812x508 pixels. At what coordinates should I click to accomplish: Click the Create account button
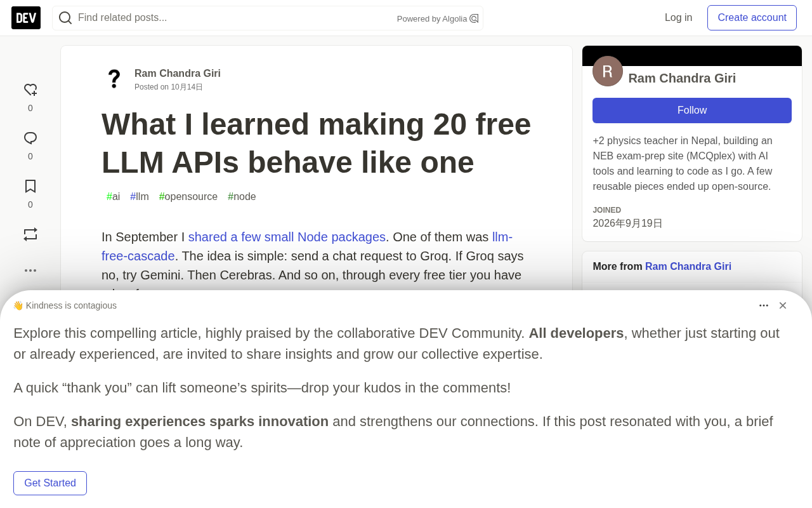coord(752,18)
